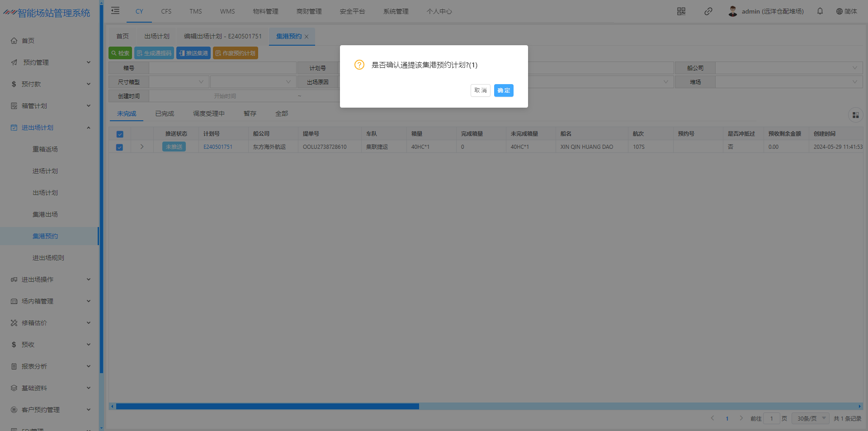The image size is (868, 431).
Task: Click the horizontal table scrollbar
Action: tap(267, 406)
